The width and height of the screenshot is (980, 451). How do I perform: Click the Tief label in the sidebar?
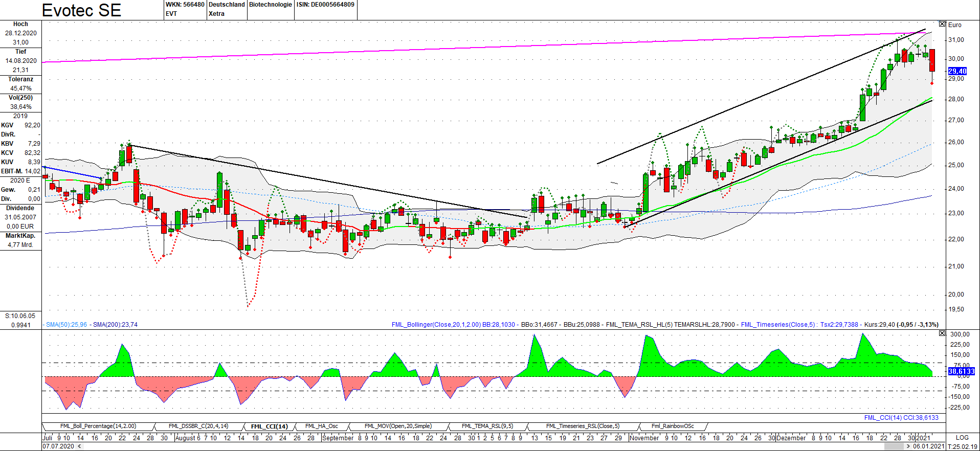20,52
